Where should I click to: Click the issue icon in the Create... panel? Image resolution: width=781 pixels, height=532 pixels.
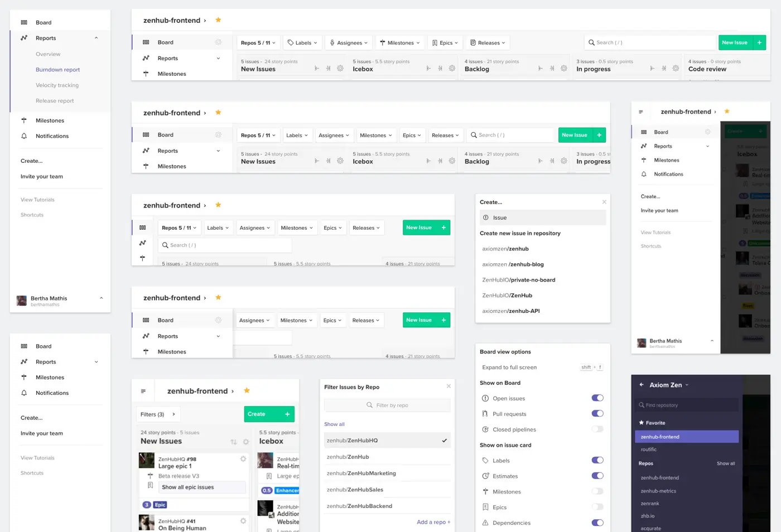coord(486,217)
